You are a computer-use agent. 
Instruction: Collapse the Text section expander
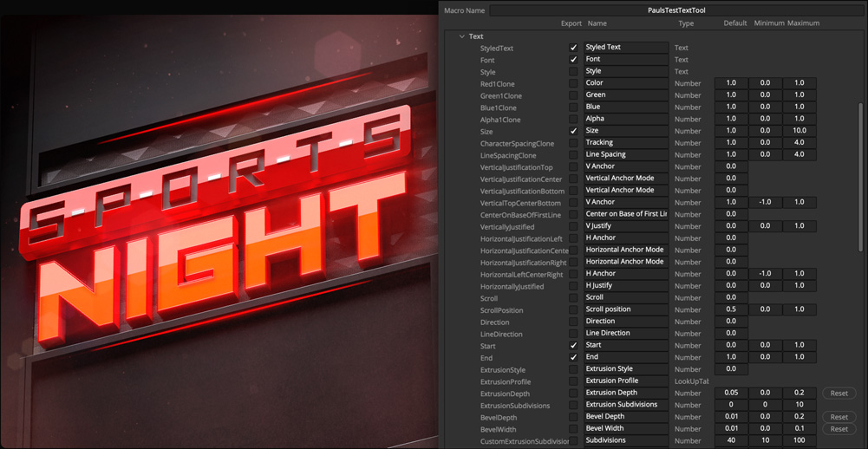pyautogui.click(x=461, y=36)
